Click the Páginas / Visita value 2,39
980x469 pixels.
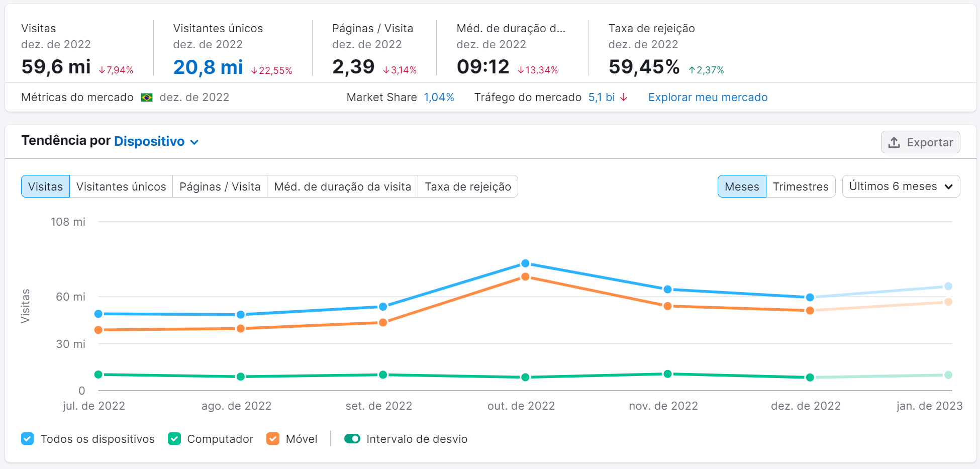tap(353, 67)
